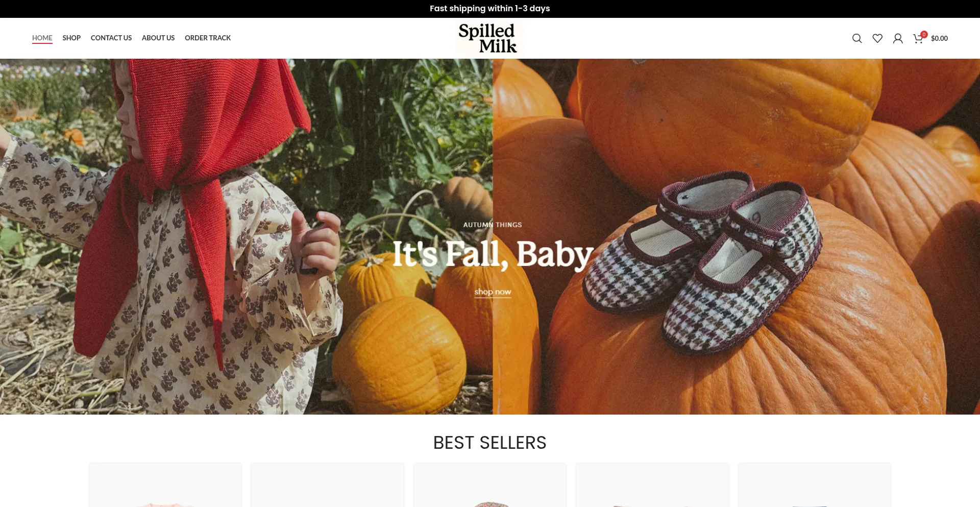This screenshot has height=507, width=980.
Task: Open the search icon
Action: (857, 38)
